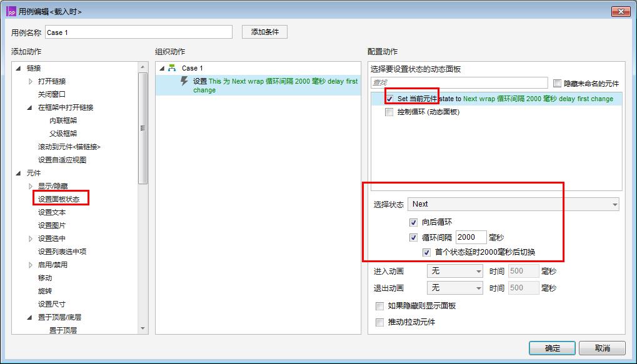Select the 设置文本 action
This screenshot has height=364, width=637.
click(52, 212)
